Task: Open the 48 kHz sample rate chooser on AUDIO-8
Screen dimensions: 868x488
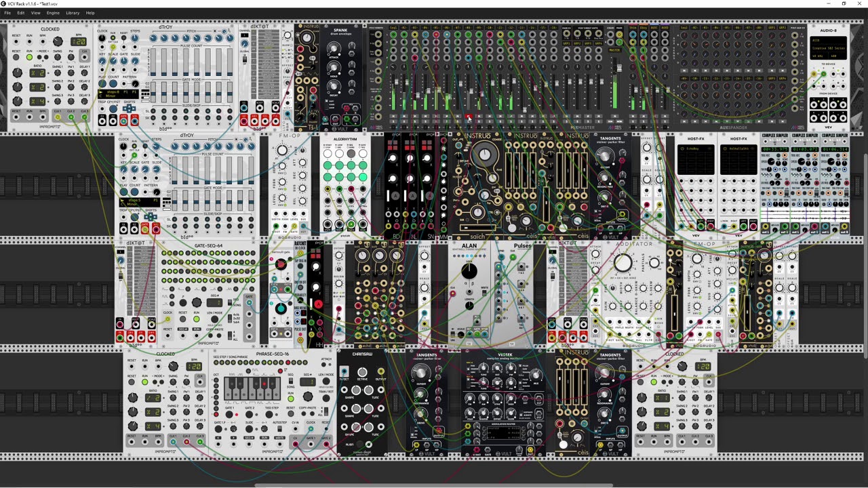Action: coord(819,56)
